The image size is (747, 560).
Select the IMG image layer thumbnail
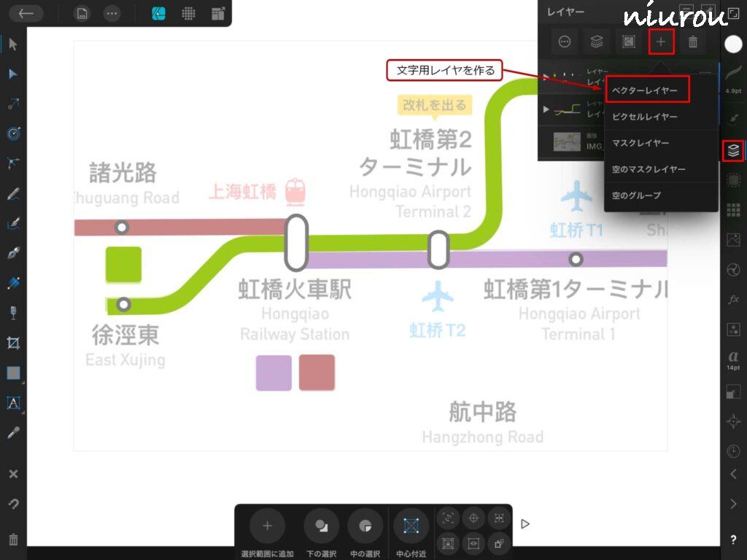[567, 141]
